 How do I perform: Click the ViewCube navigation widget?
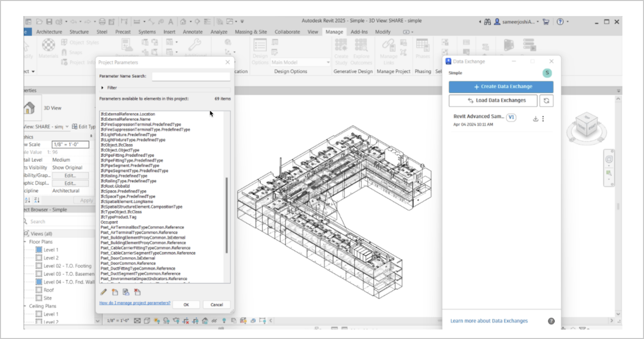click(x=586, y=125)
